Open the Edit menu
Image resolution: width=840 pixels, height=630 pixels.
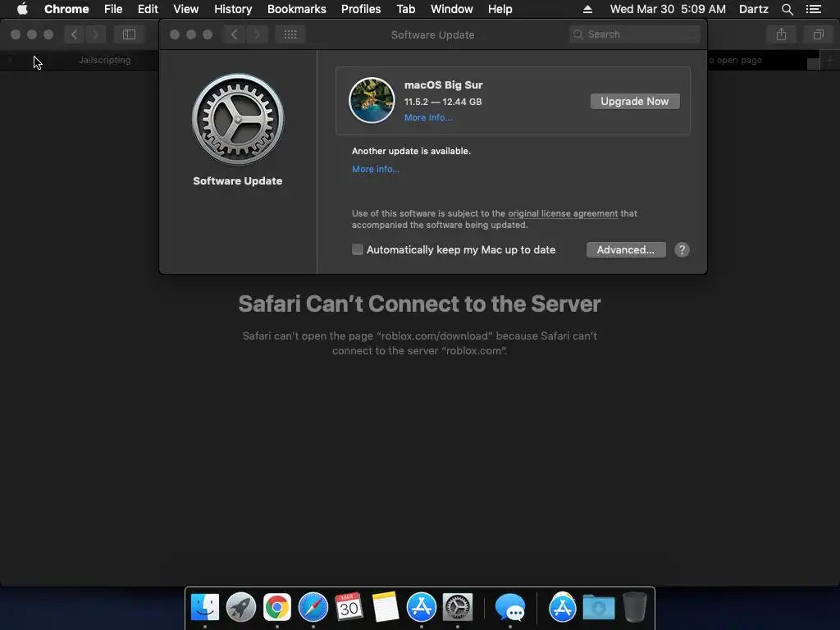tap(148, 9)
